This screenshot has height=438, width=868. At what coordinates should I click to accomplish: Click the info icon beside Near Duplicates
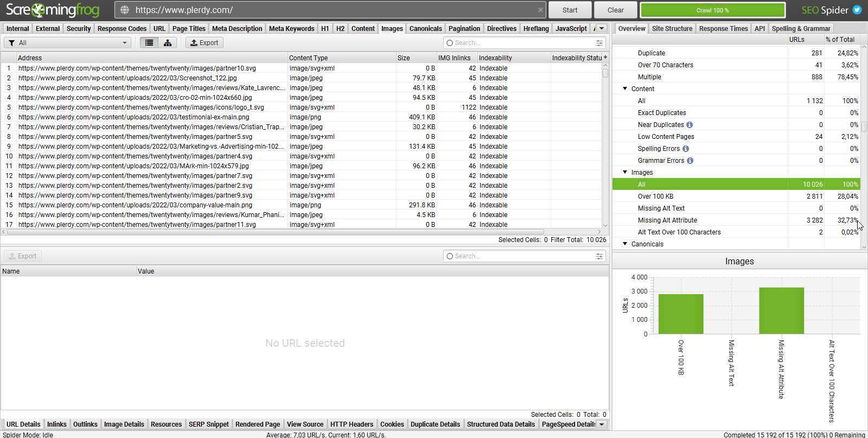690,125
